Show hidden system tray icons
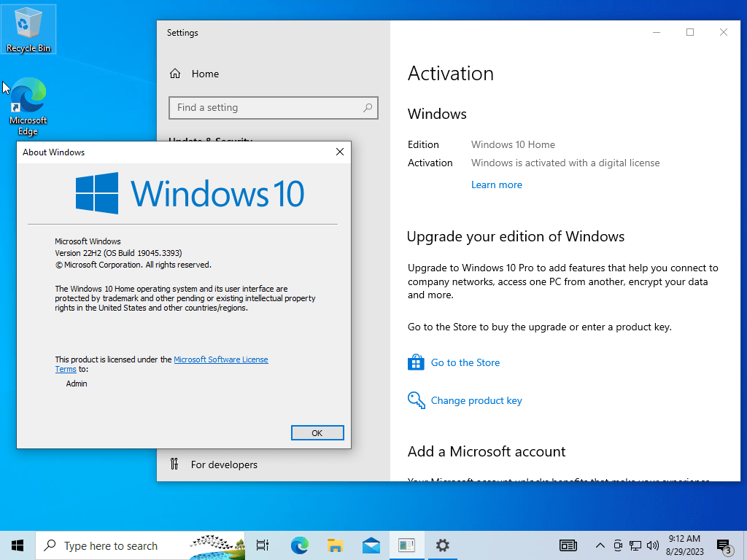This screenshot has width=747, height=560. [600, 545]
